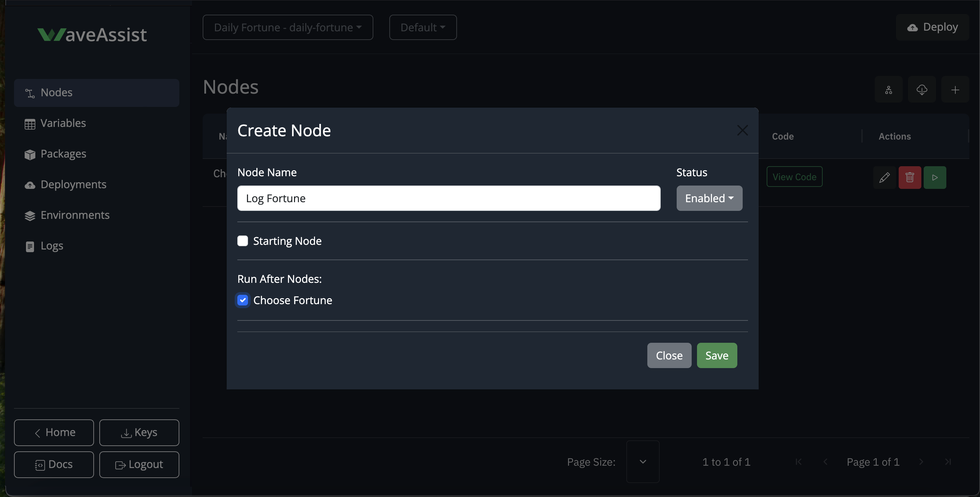The height and width of the screenshot is (497, 980).
Task: Expand the Daily Fortune project dropdown
Action: click(x=288, y=27)
